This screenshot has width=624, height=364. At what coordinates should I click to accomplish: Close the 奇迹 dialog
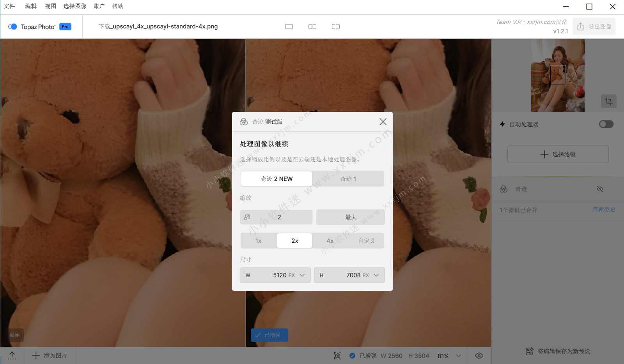click(383, 122)
